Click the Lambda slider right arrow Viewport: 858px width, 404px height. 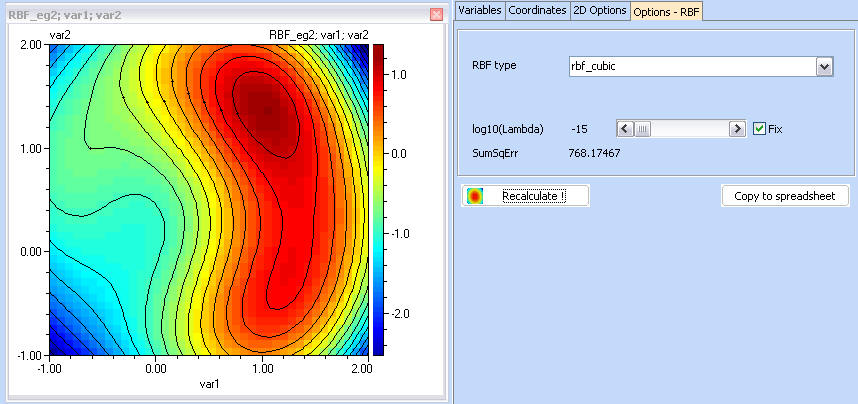pos(737,129)
